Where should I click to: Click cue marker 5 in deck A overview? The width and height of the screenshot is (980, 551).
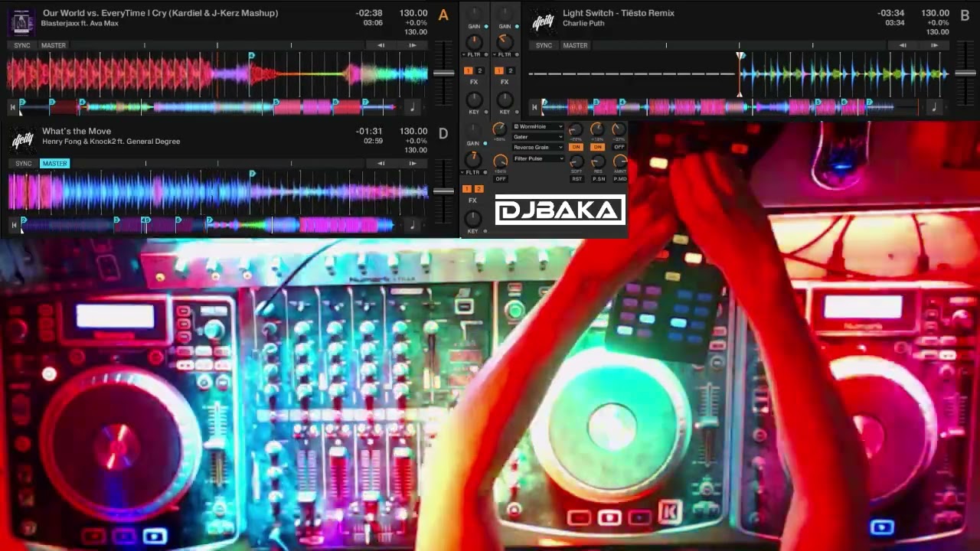276,103
